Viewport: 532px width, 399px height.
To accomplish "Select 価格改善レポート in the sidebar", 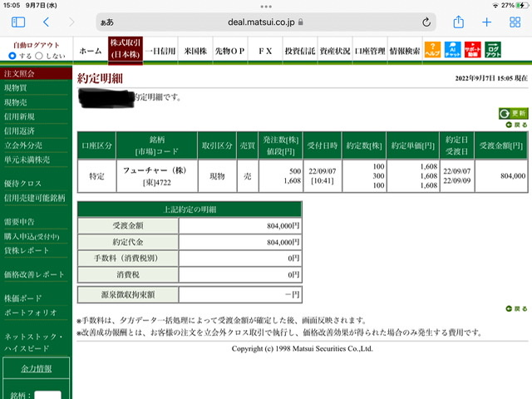I will click(36, 274).
